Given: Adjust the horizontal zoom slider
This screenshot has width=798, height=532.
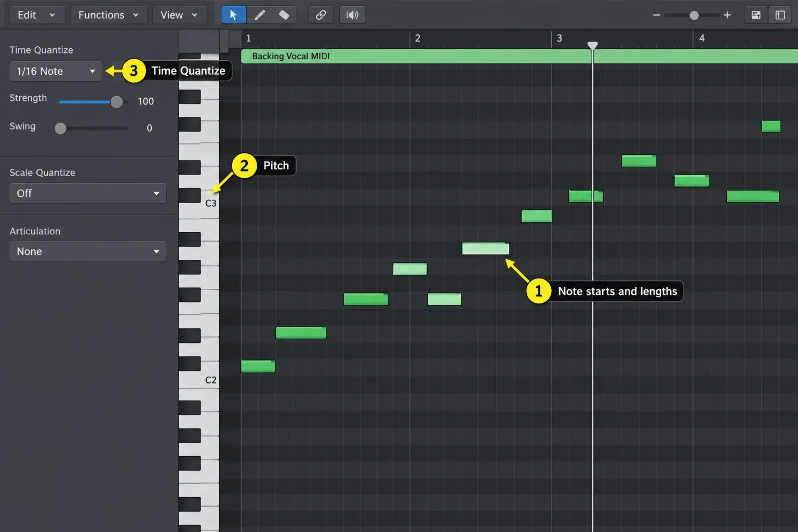Looking at the screenshot, I should pos(694,15).
